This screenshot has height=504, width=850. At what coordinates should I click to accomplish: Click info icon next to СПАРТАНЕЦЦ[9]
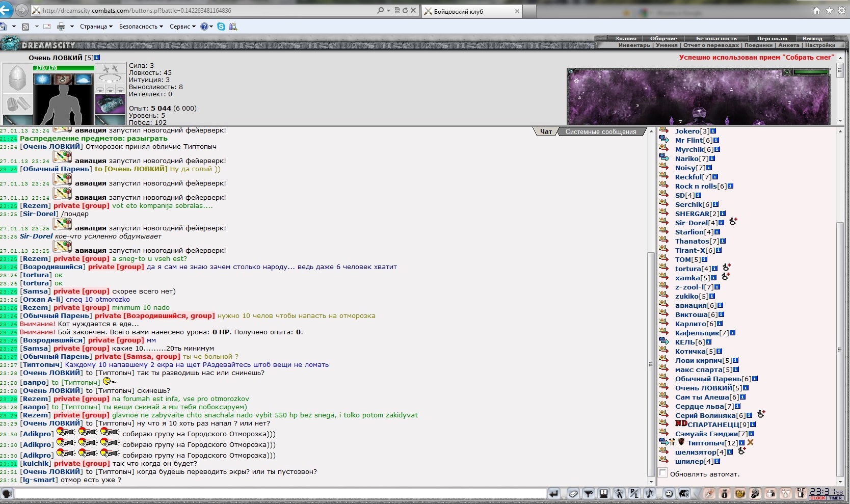(x=753, y=425)
